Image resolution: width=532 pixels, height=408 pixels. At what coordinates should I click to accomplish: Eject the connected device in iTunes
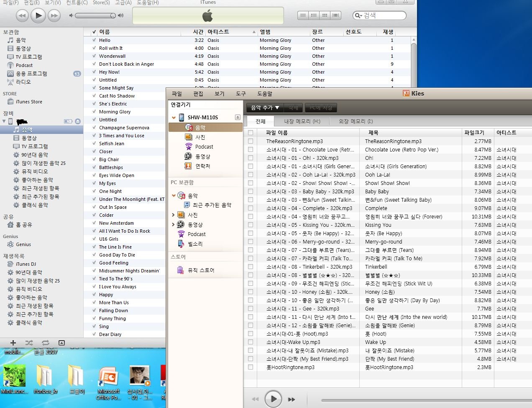[x=78, y=121]
